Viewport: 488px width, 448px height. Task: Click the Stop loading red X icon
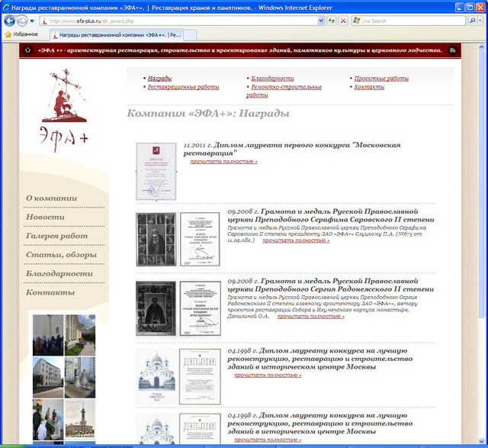click(343, 21)
